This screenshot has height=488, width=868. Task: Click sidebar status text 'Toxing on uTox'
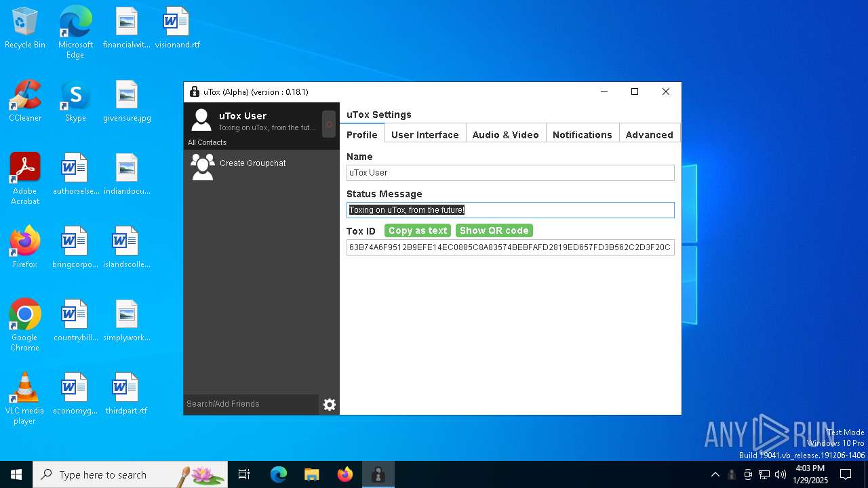click(x=267, y=127)
